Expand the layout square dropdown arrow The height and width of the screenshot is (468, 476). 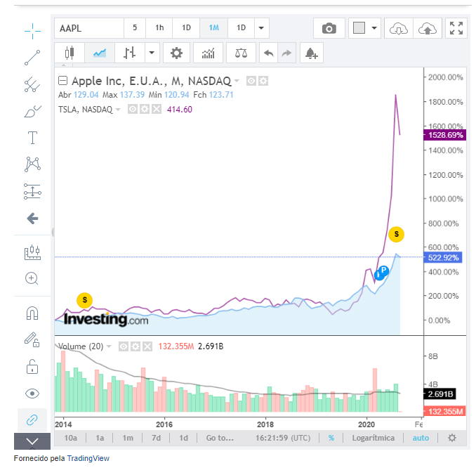point(373,28)
